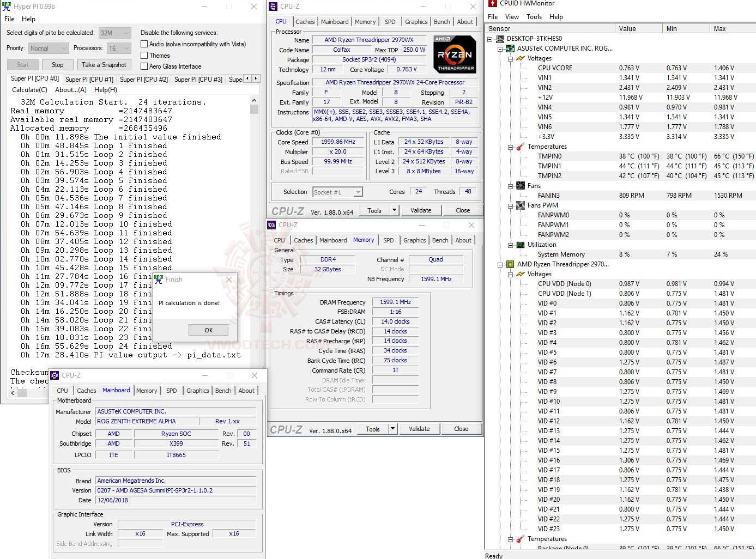The height and width of the screenshot is (559, 756).
Task: Click the Value column header in HWMonitor
Action: (x=639, y=29)
